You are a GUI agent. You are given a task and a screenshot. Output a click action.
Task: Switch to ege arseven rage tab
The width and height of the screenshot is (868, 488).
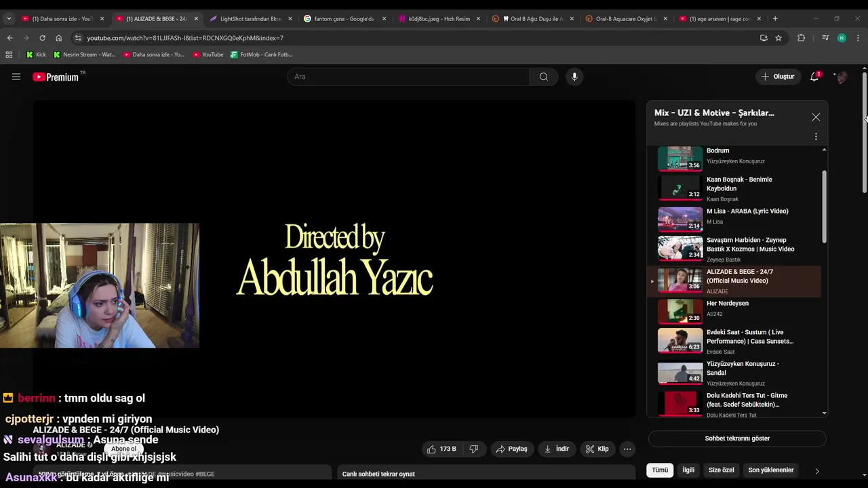coord(719,19)
